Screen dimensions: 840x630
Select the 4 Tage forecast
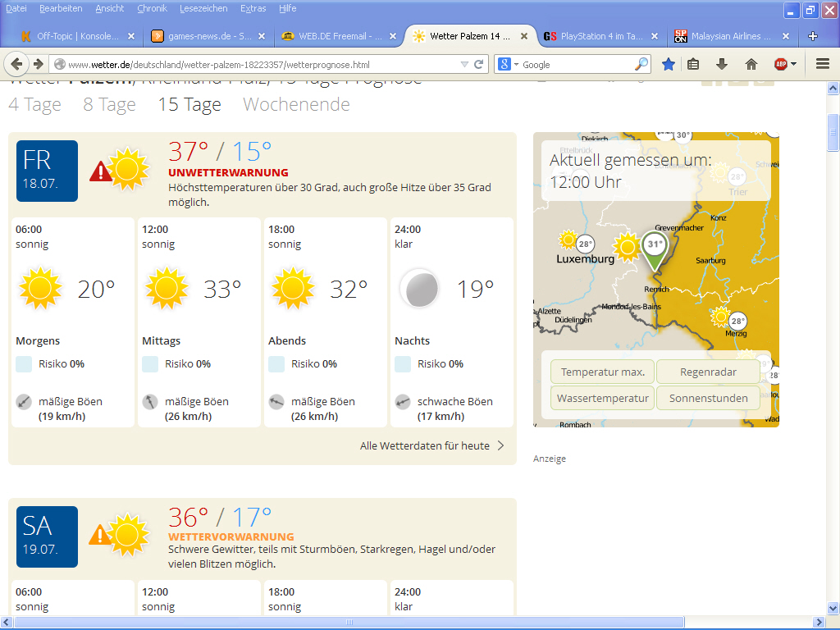[34, 104]
